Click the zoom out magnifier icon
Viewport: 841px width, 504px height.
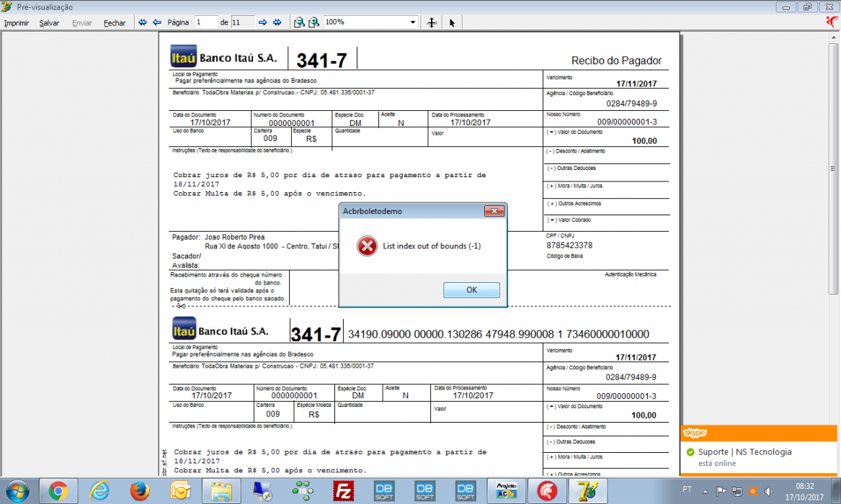coord(299,22)
